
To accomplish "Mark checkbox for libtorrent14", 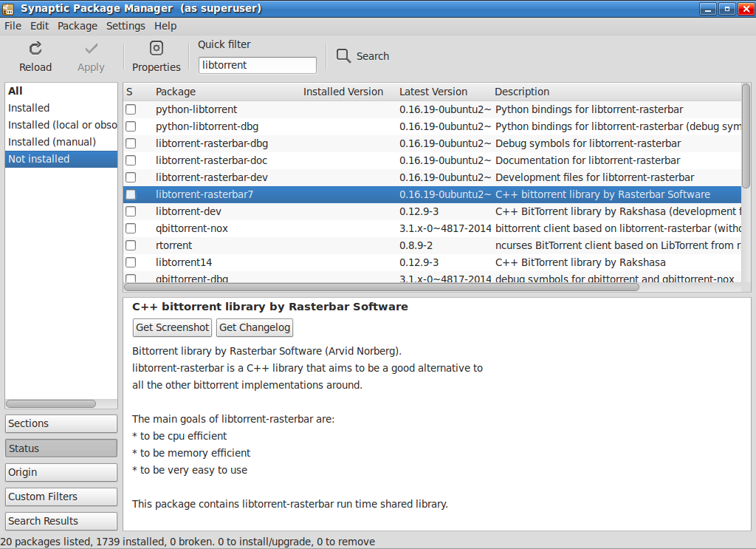I will pyautogui.click(x=131, y=262).
